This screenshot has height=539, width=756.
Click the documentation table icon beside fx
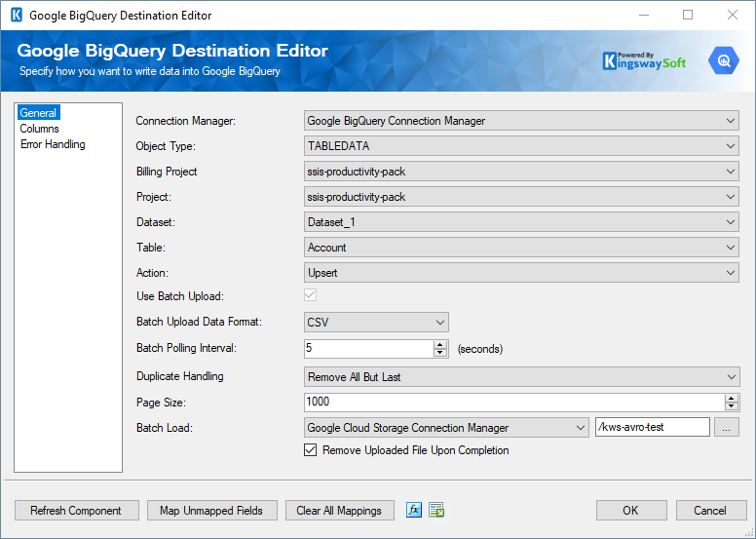pos(436,510)
